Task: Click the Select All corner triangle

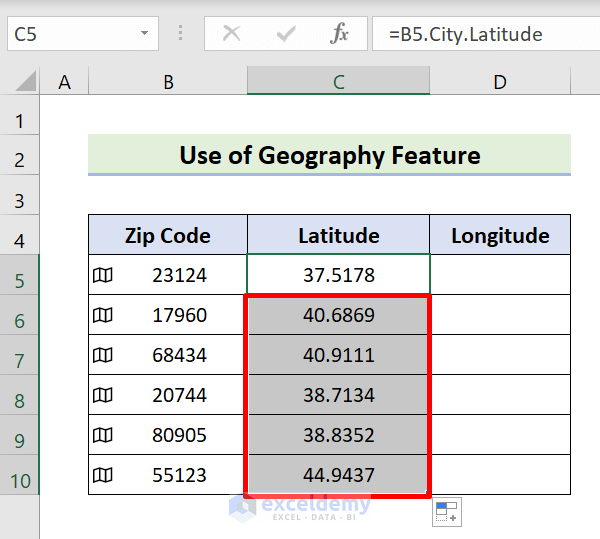Action: [x=27, y=82]
